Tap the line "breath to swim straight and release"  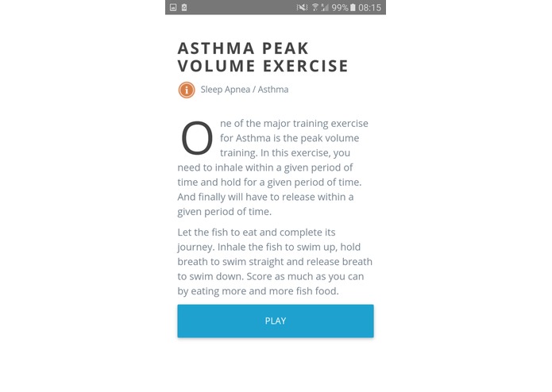[275, 262]
